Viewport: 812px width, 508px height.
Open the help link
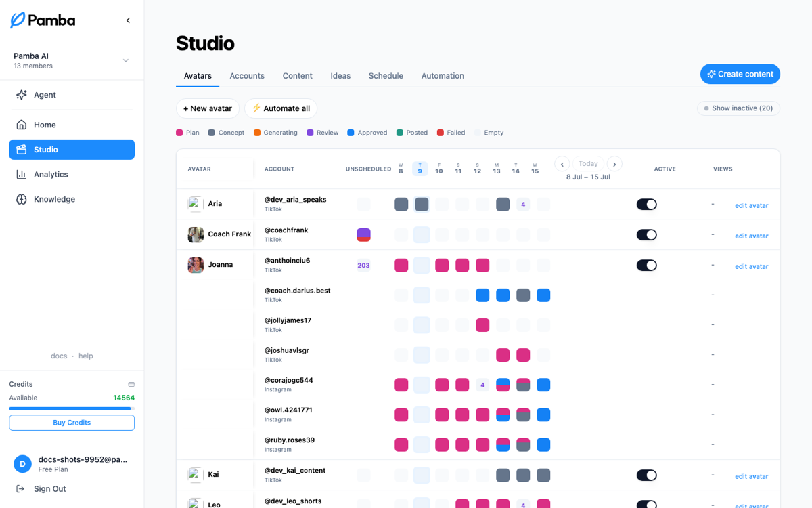click(86, 356)
